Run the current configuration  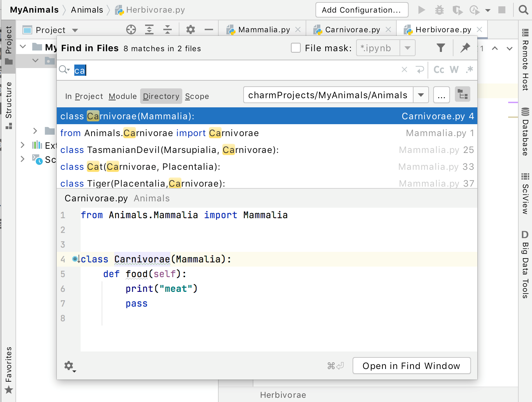click(x=422, y=10)
